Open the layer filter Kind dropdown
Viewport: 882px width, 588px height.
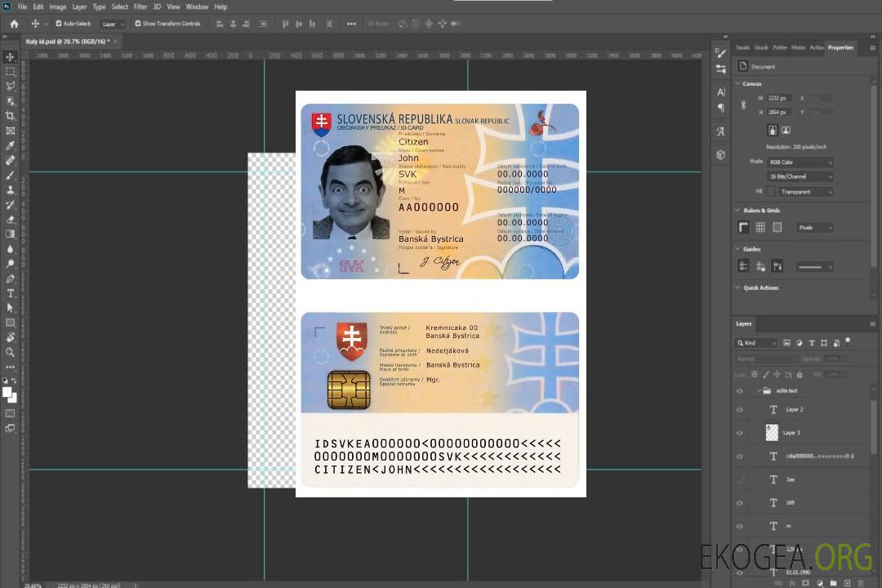(756, 343)
